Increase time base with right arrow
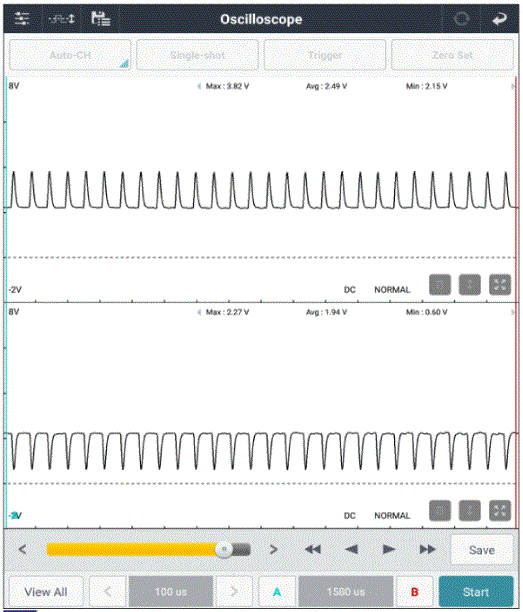Viewport: 523px width, 612px height. (234, 592)
